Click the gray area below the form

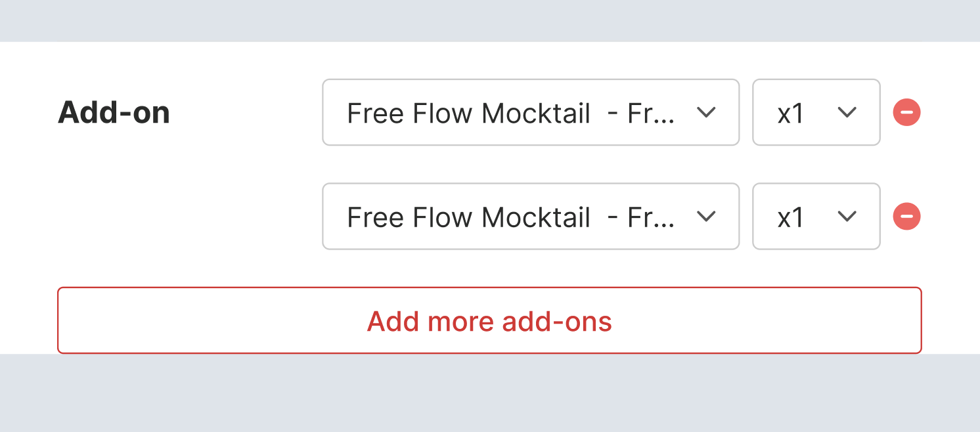point(489,394)
